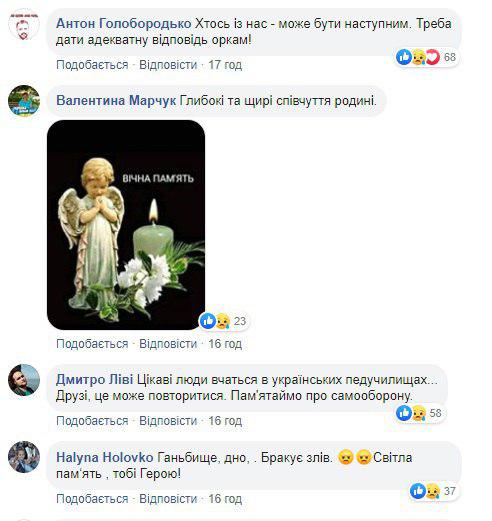This screenshot has height=521, width=492.
Task: Open the 17 год timestamp of first comment
Action: [225, 65]
